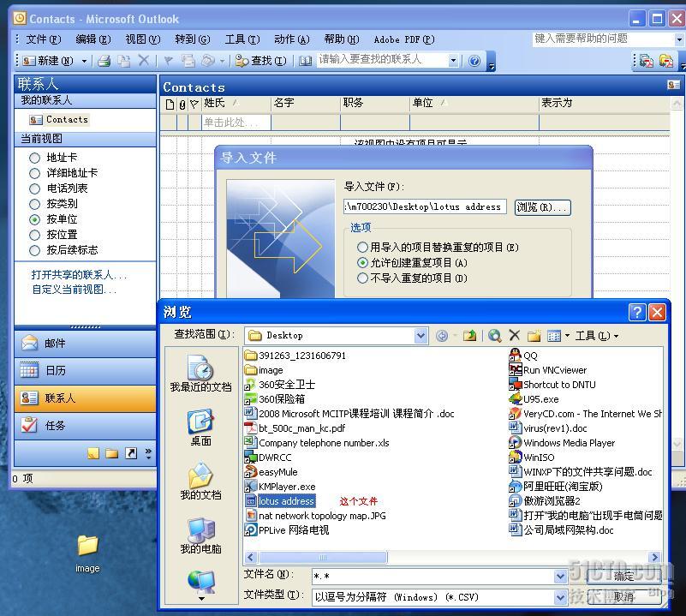Open the Go menu
The width and height of the screenshot is (686, 616).
(x=193, y=39)
